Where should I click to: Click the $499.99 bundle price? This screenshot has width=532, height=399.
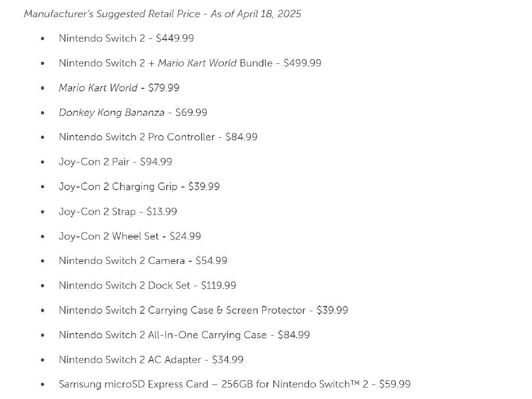point(302,63)
